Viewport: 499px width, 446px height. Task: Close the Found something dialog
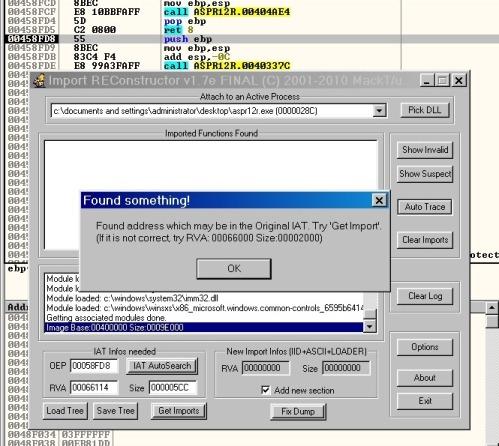pyautogui.click(x=379, y=200)
